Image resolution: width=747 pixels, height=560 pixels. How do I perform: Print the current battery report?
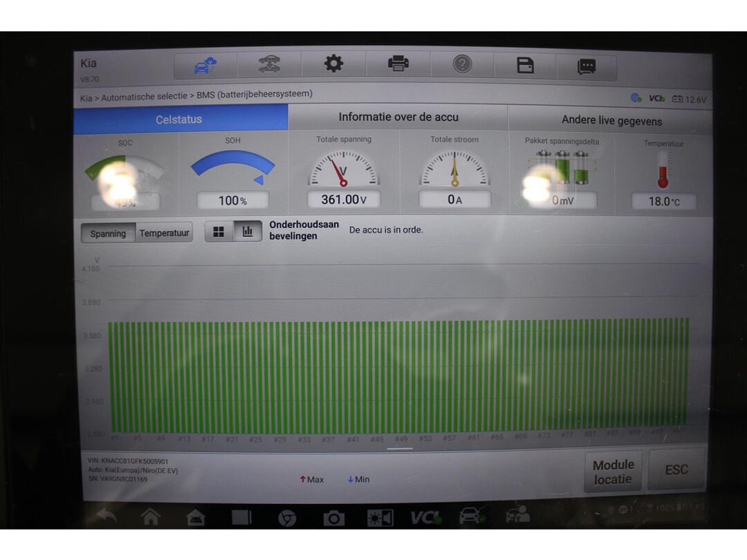(398, 64)
